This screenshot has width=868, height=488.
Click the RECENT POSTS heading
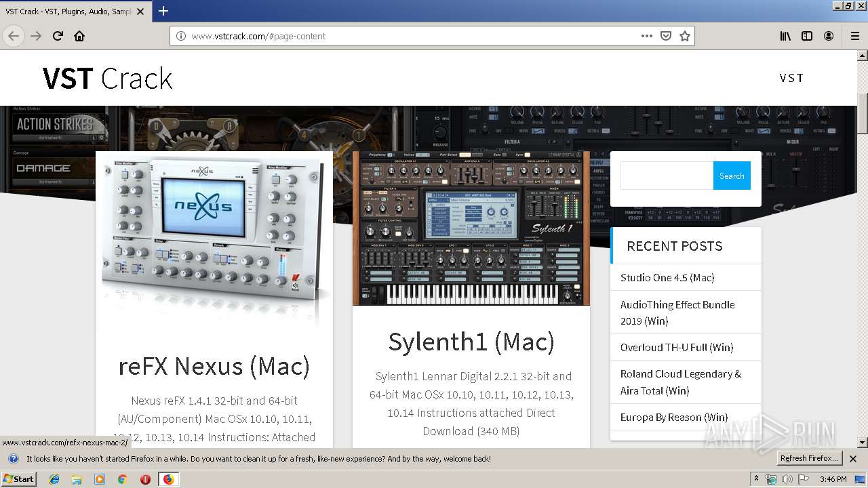coord(675,246)
